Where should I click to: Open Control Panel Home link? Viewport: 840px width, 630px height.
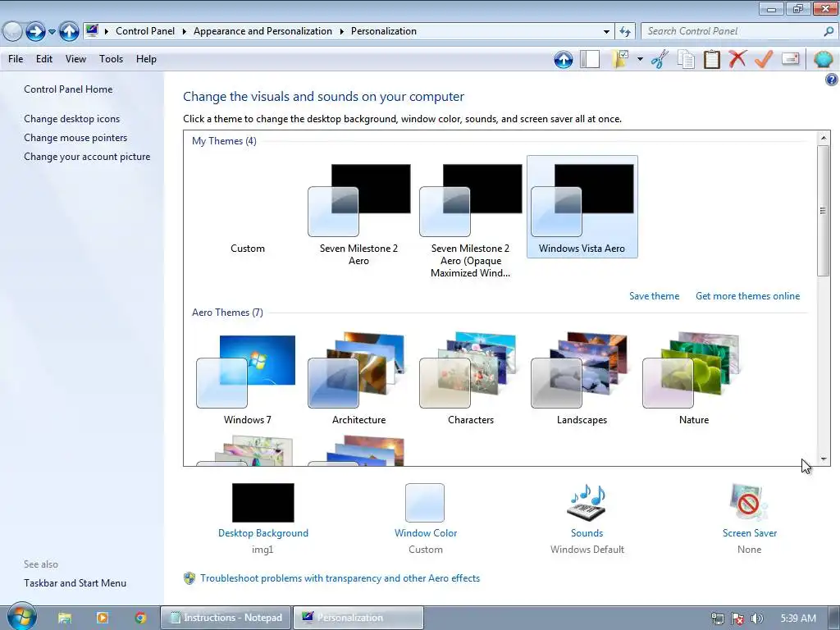pyautogui.click(x=68, y=89)
